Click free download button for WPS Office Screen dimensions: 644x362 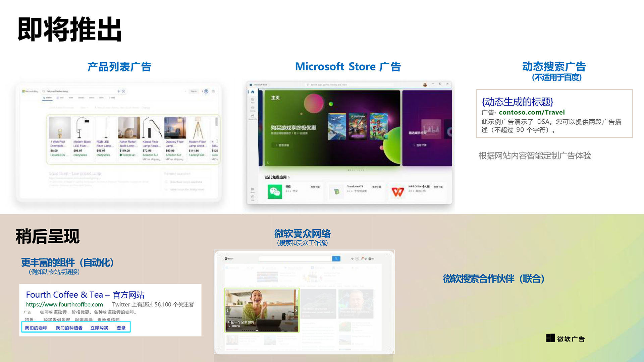click(x=438, y=187)
